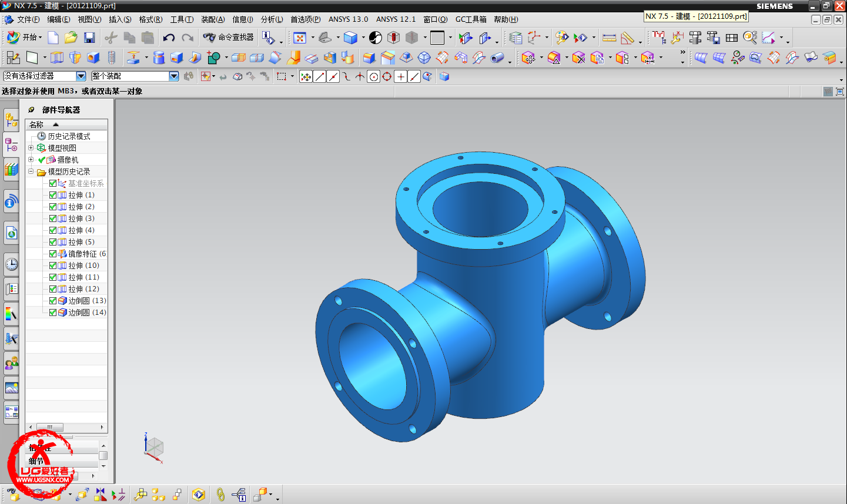
Task: Click the History clock sidebar icon
Action: point(11,264)
